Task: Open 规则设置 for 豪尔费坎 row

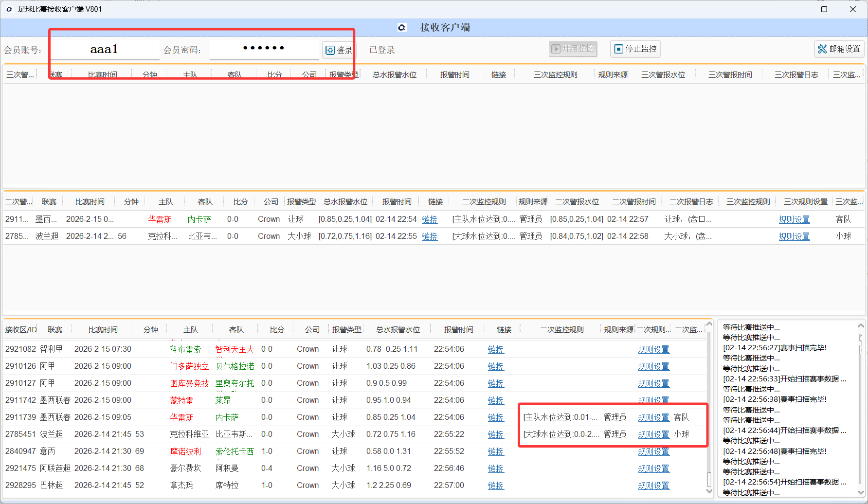Action: tap(653, 468)
